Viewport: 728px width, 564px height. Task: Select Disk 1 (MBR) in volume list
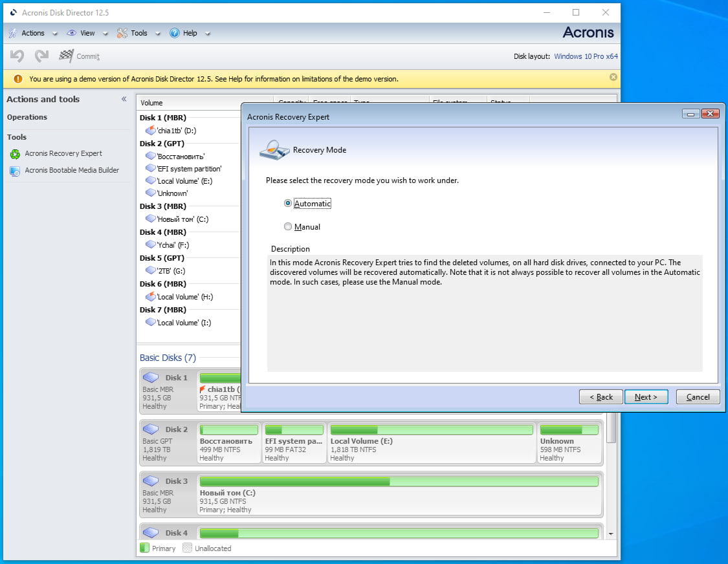pos(163,118)
